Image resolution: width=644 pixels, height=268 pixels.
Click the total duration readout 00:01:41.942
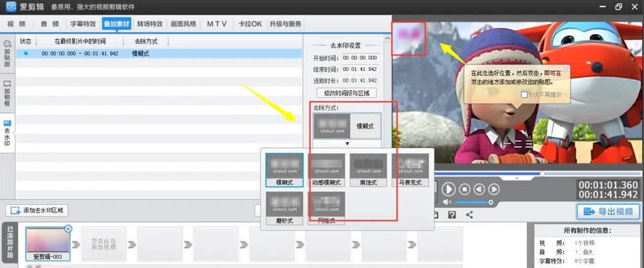(x=608, y=195)
